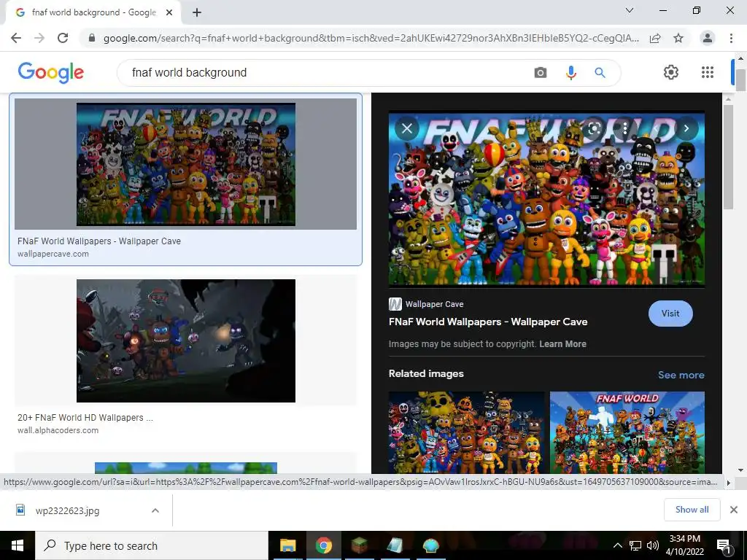
Task: Submit search with the magnifier icon
Action: (600, 73)
